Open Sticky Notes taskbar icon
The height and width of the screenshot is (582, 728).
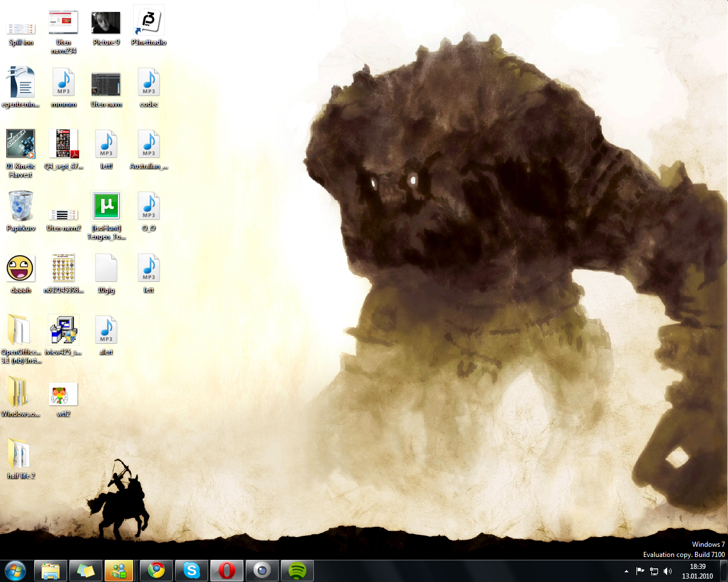86,571
